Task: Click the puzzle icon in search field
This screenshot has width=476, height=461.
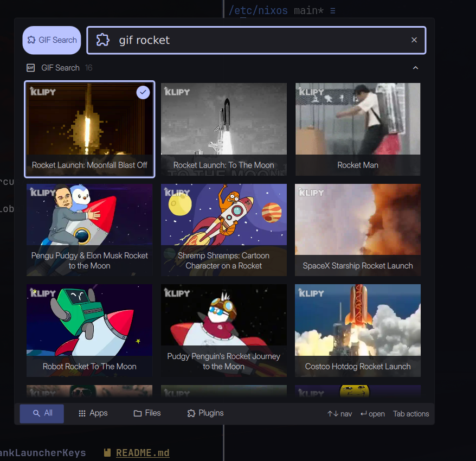Action: [x=102, y=40]
